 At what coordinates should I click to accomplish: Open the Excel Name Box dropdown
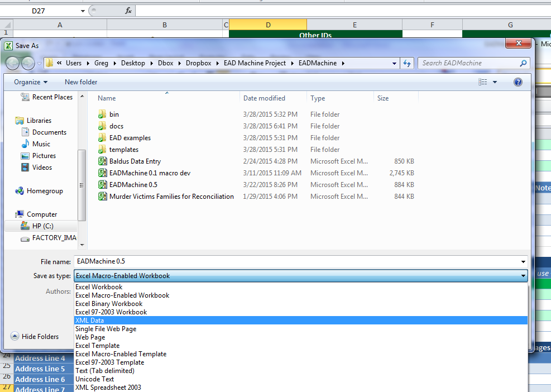(x=83, y=11)
